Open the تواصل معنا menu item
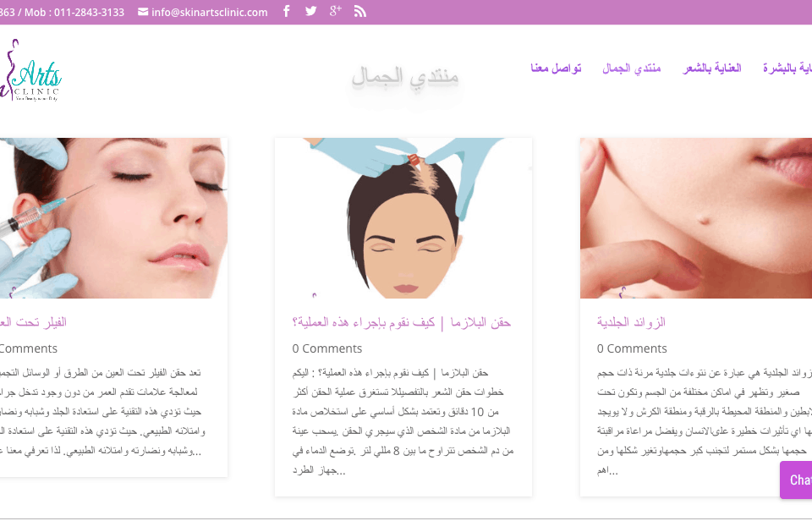 (x=557, y=68)
